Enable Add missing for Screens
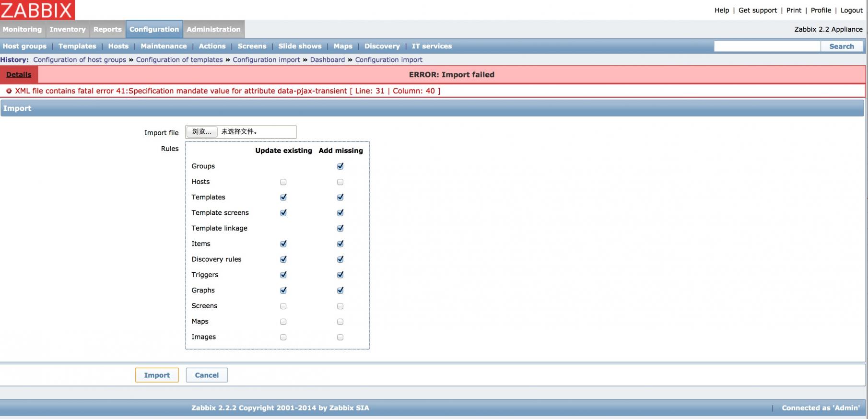 coord(340,306)
